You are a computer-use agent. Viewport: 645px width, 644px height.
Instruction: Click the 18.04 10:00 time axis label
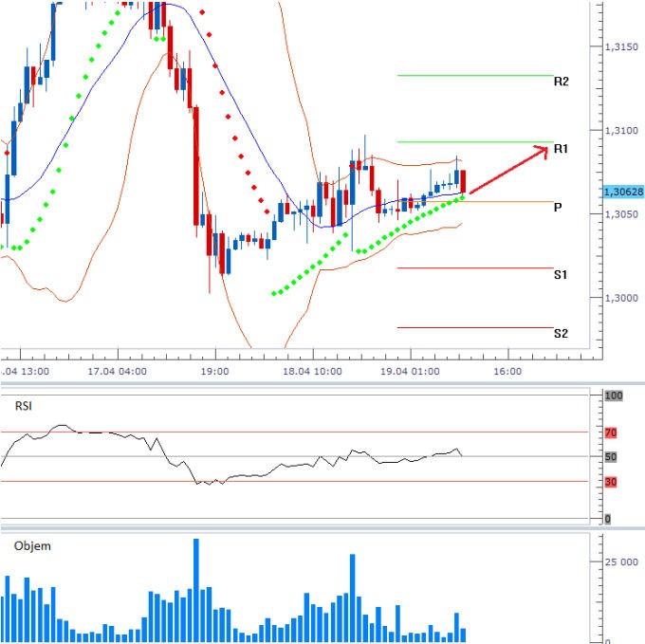click(x=312, y=372)
